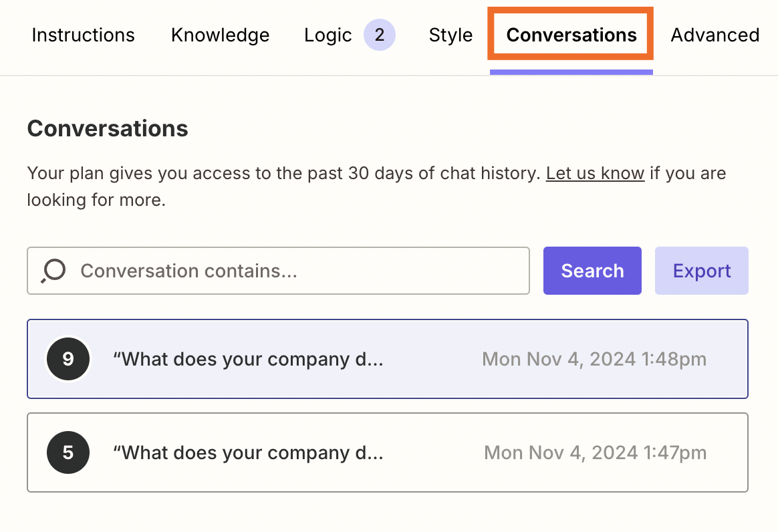
Task: Go to the Logic tab
Action: coord(328,35)
